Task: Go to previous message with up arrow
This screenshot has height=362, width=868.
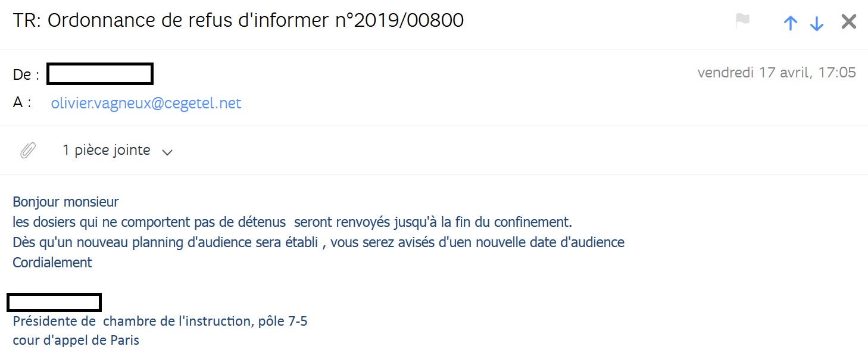Action: coord(791,23)
